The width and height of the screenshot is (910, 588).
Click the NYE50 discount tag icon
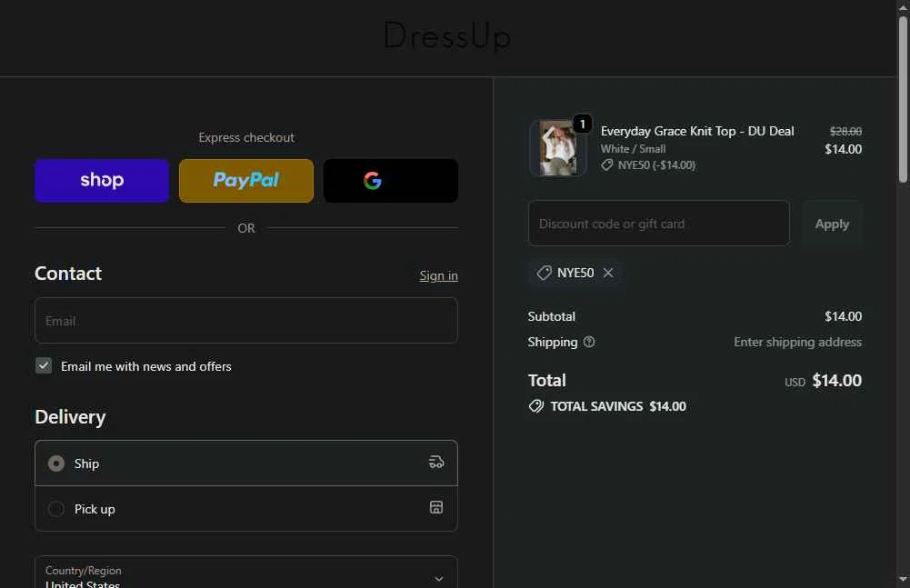tap(544, 273)
